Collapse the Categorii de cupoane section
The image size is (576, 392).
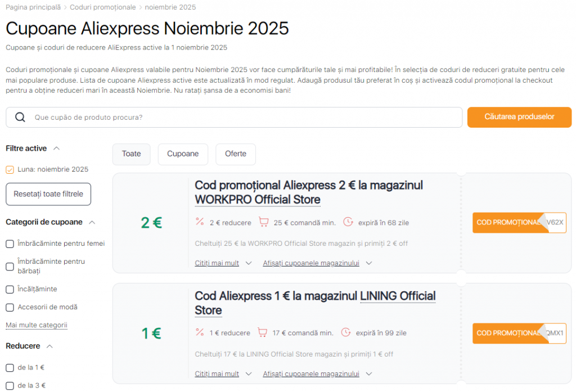tap(92, 222)
